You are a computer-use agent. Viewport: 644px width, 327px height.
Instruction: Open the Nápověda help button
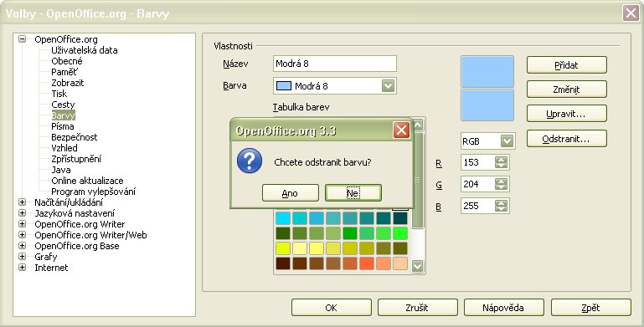coord(504,308)
